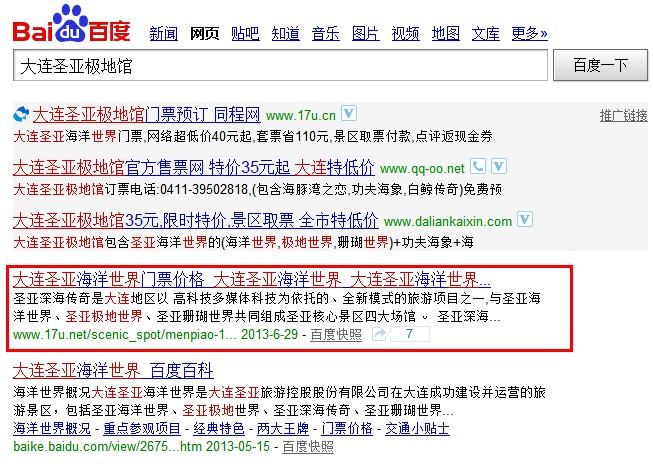653x464 pixels.
Task: Click phone icon beside www.qq-oo.net
Action: [478, 167]
